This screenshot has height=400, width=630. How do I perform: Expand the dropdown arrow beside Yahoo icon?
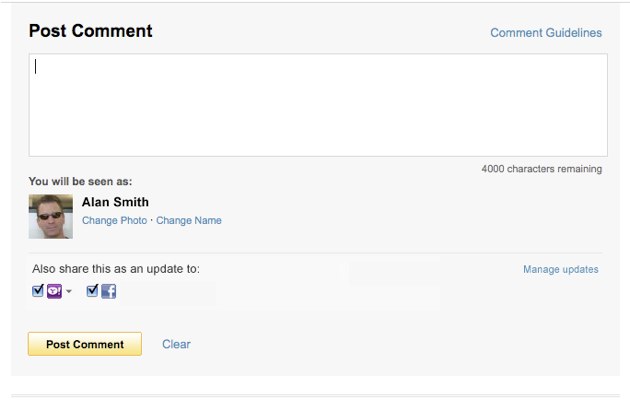click(69, 292)
